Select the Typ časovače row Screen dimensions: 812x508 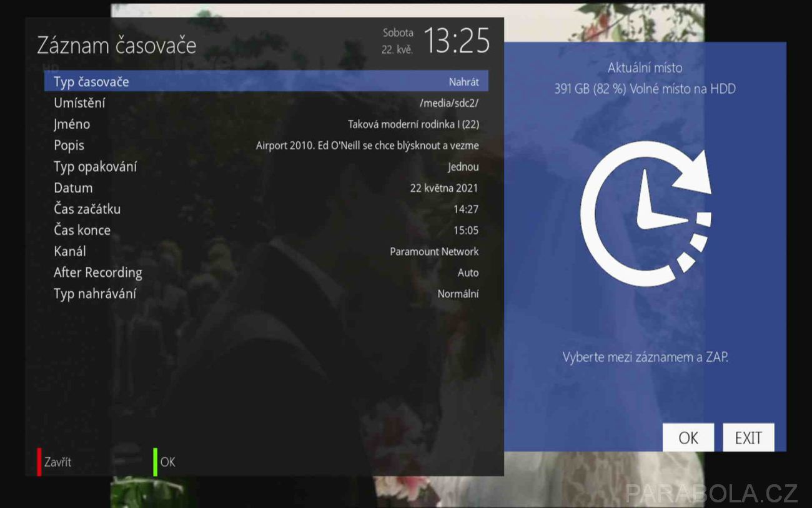(266, 82)
